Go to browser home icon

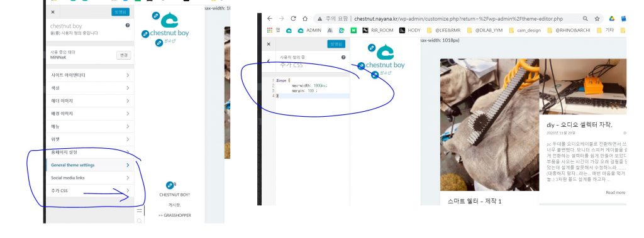[x=305, y=18]
